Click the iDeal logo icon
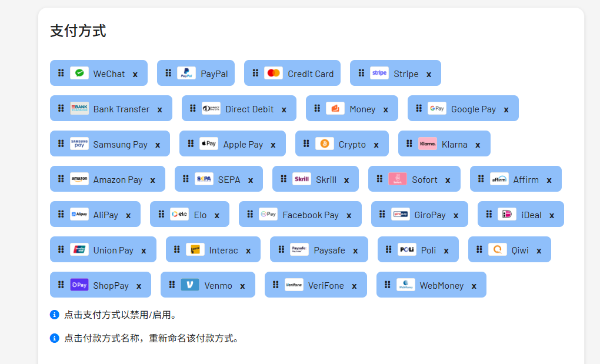Image resolution: width=600 pixels, height=364 pixels. tap(507, 214)
